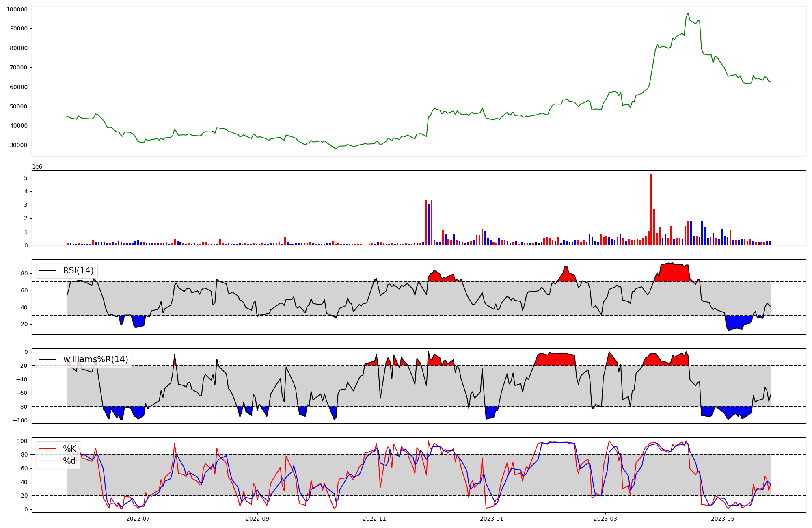Click the blue %d legend line sample
The height and width of the screenshot is (528, 812).
[x=48, y=461]
